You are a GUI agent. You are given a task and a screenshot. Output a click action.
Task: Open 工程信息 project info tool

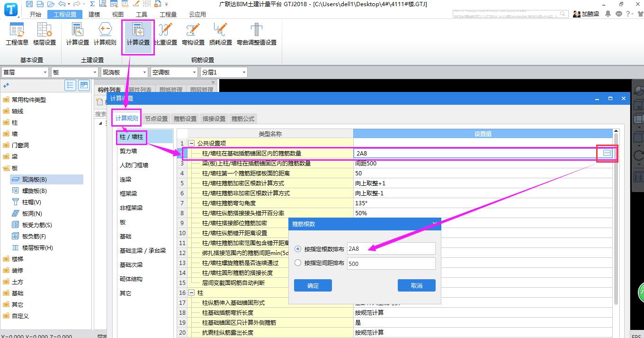[17, 34]
